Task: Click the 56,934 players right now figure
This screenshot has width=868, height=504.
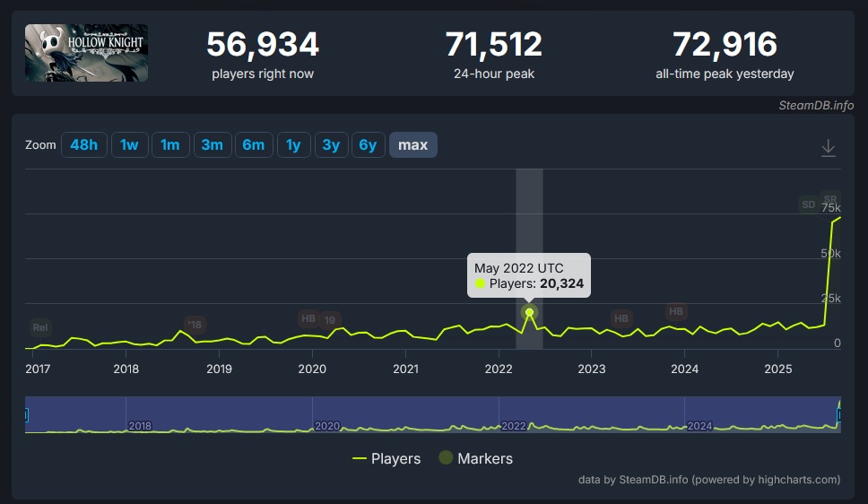Action: pos(263,44)
